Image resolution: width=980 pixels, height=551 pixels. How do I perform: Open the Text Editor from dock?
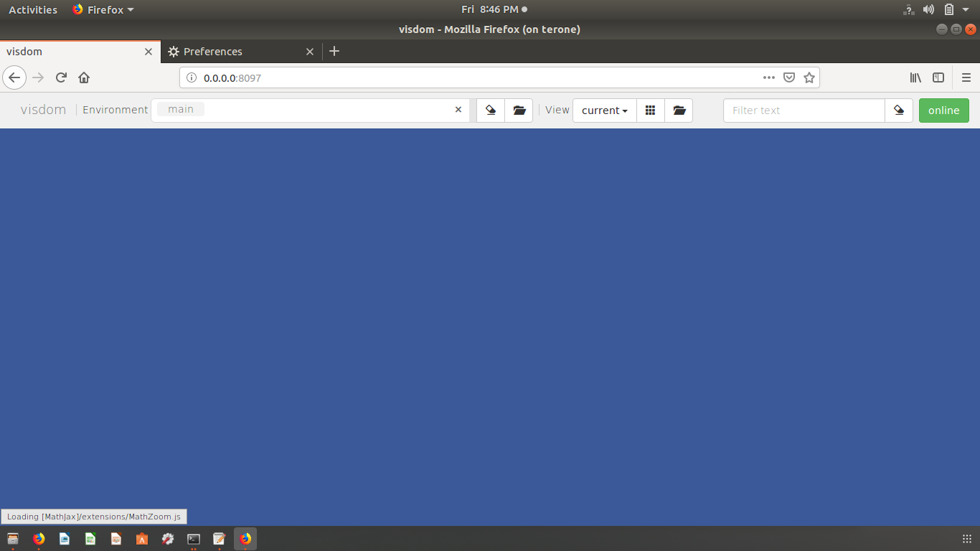pyautogui.click(x=220, y=539)
